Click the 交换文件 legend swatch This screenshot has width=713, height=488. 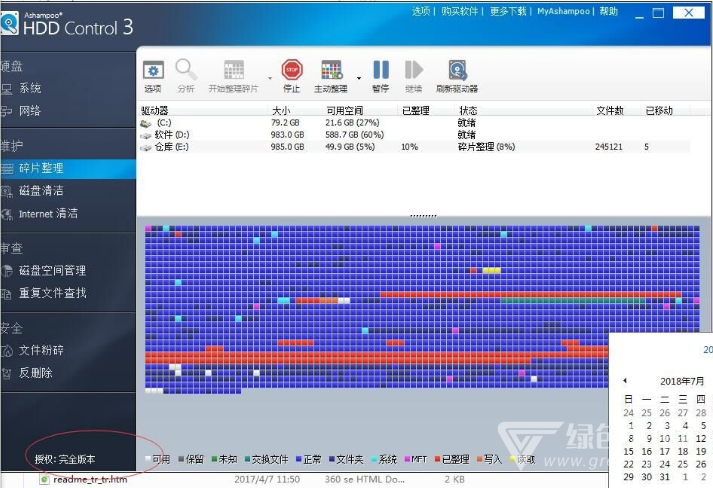(248, 459)
